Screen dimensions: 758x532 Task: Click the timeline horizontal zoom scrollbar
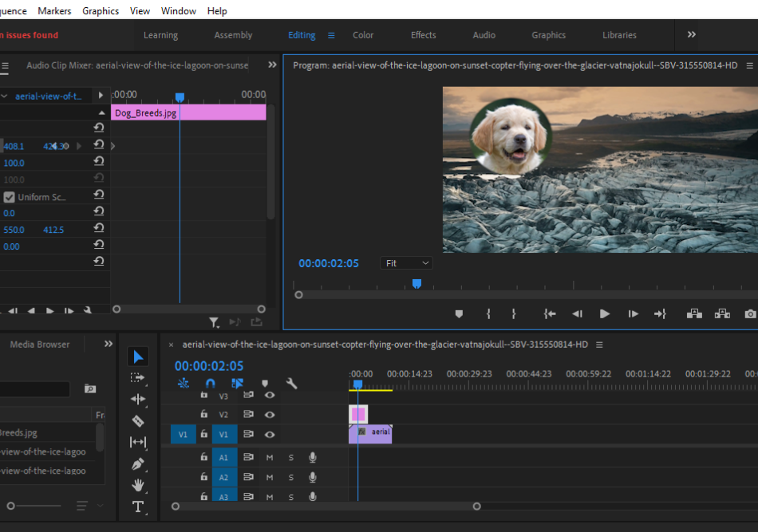pyautogui.click(x=326, y=506)
